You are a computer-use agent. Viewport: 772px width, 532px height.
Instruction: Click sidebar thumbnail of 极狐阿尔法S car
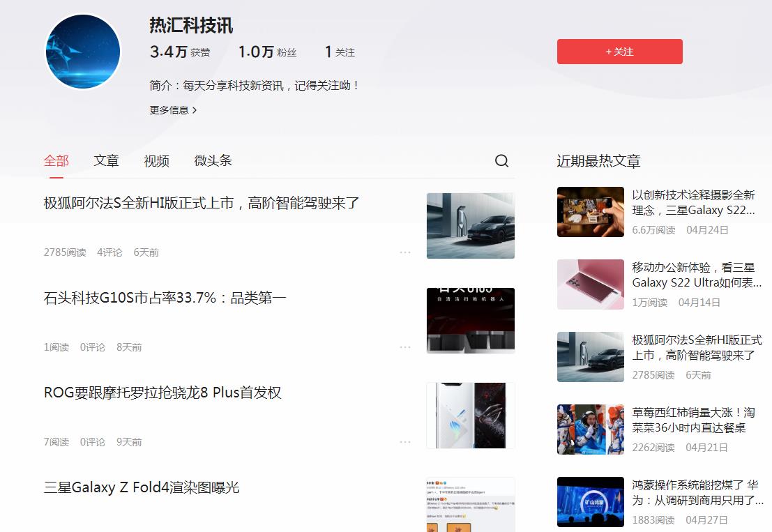coord(590,357)
